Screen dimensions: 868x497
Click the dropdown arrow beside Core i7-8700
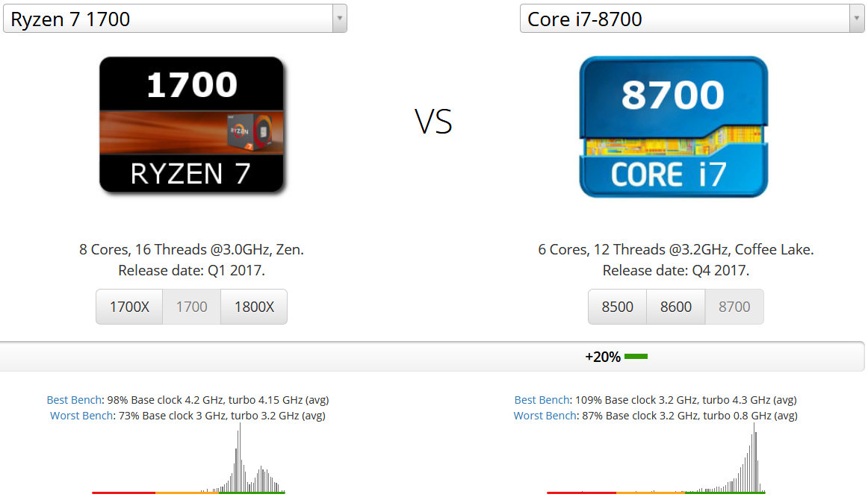coord(858,18)
